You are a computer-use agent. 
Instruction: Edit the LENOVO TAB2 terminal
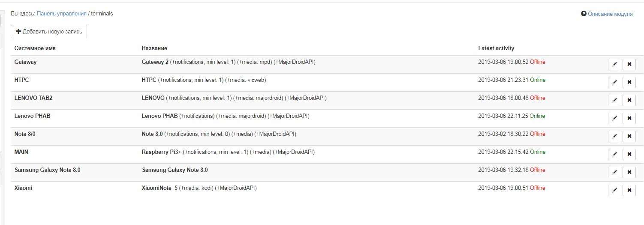coord(614,100)
